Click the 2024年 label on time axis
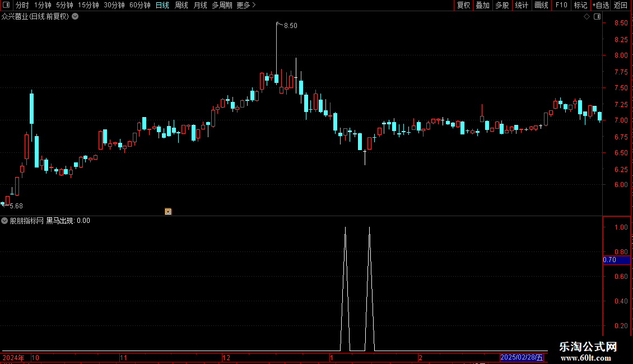The width and height of the screenshot is (633, 364). pos(13,358)
